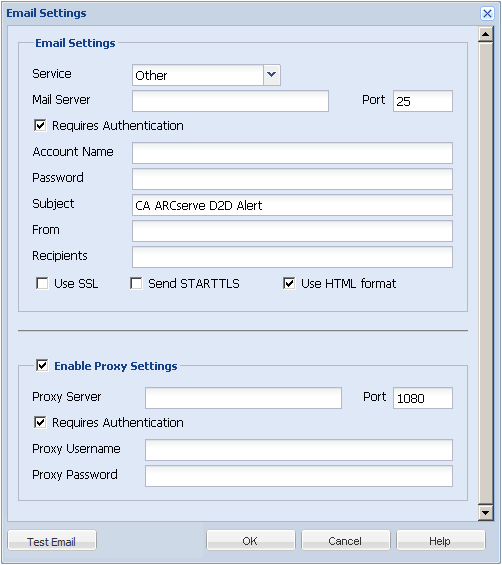Image resolution: width=502 pixels, height=565 pixels.
Task: Click the Service combo box showing Other
Action: coord(206,75)
